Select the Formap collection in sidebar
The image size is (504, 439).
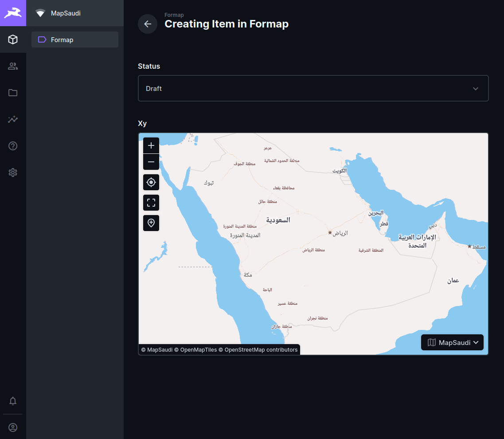[x=75, y=39]
